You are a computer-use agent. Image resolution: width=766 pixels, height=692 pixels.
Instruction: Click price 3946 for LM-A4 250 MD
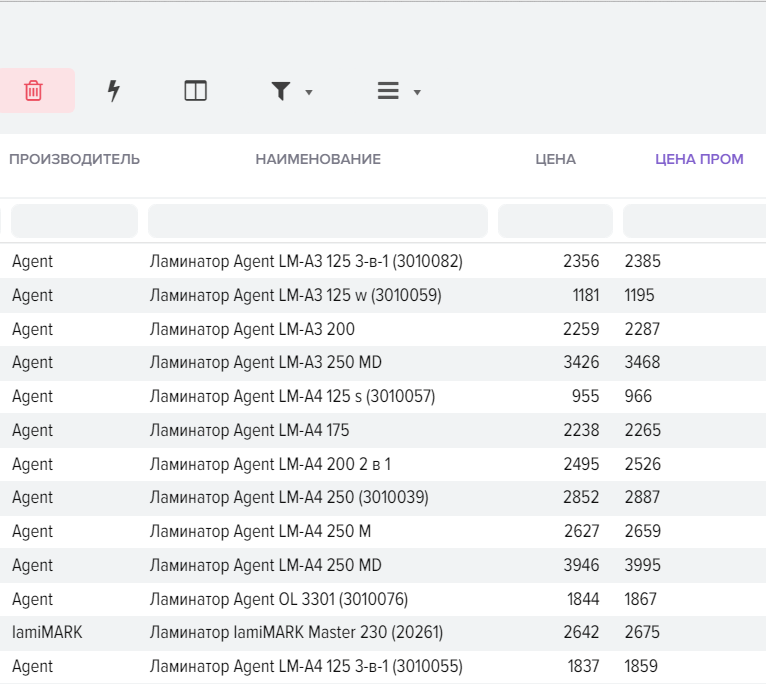[580, 566]
